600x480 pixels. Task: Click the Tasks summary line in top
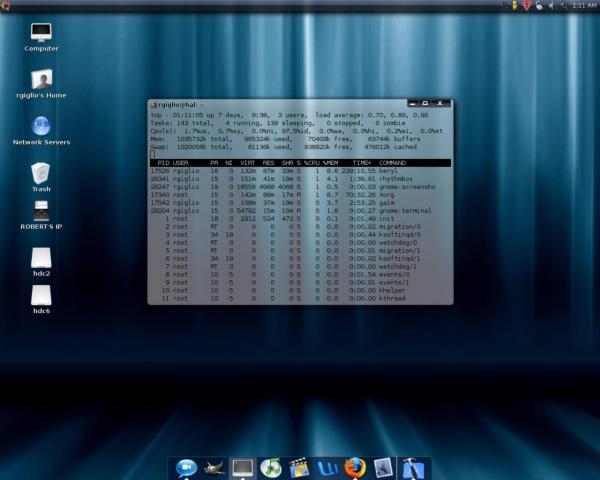pos(278,123)
